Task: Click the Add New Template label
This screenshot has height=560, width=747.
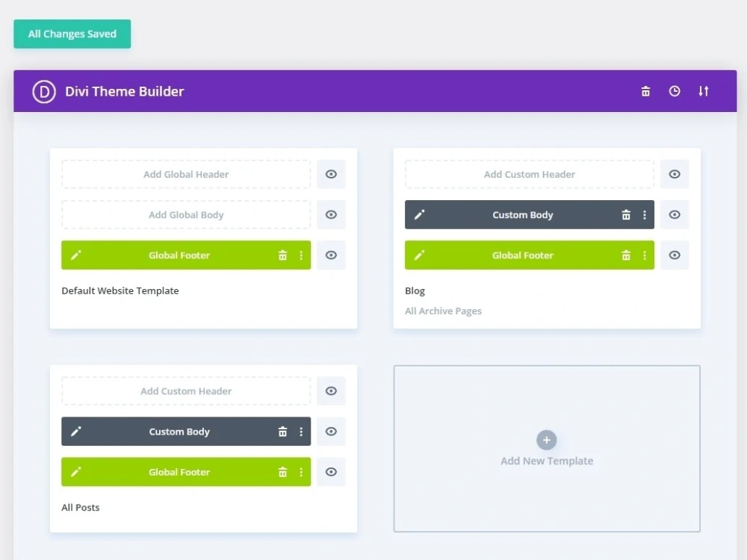Action: pos(547,461)
